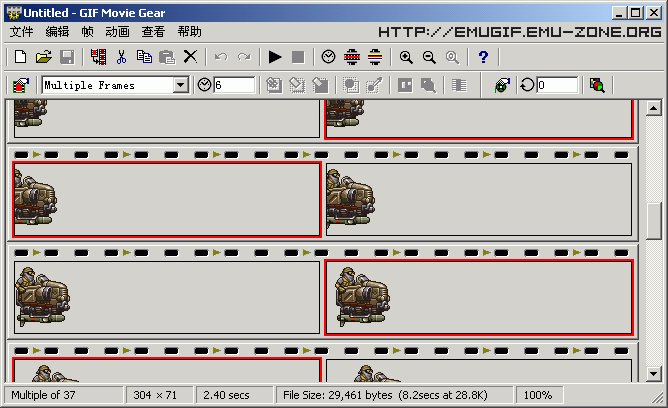Click the greyed zoom-to-fit magnifier icon
Image resolution: width=668 pixels, height=408 pixels.
coord(452,57)
